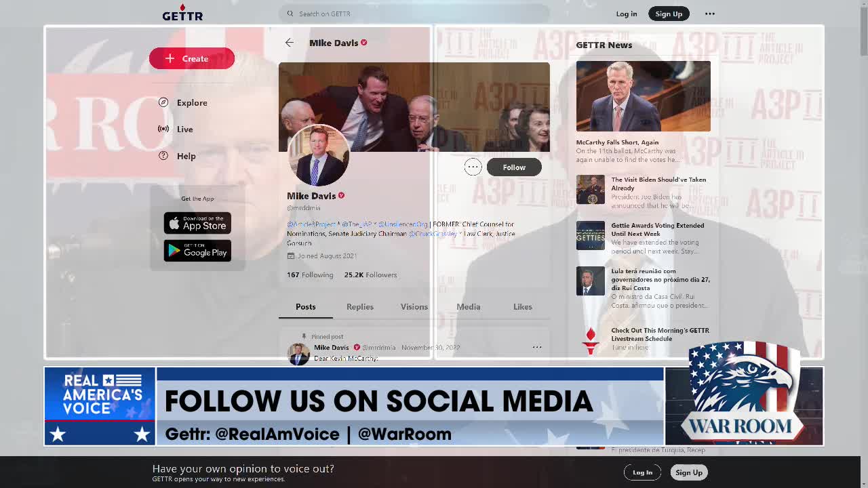
Task: Follow Mike Davis
Action: [x=514, y=167]
